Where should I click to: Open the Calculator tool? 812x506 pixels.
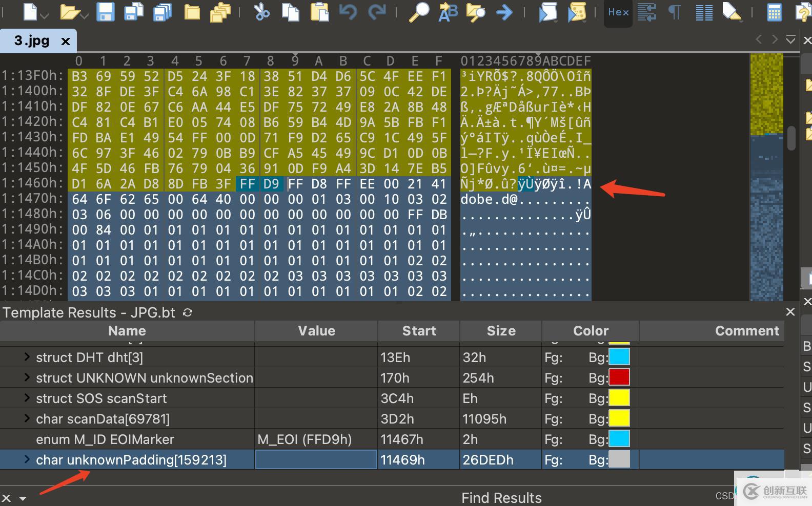(x=774, y=12)
